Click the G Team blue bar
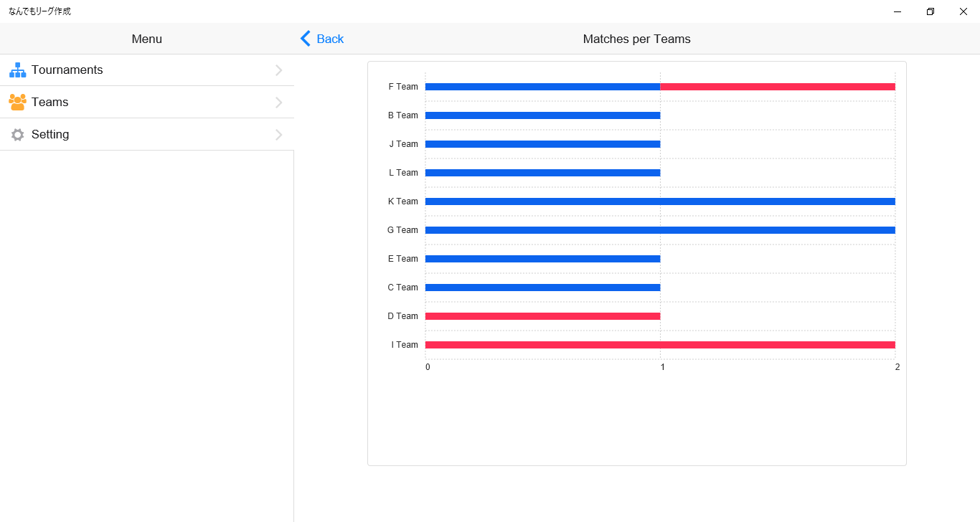Image resolution: width=980 pixels, height=522 pixels. coord(660,230)
